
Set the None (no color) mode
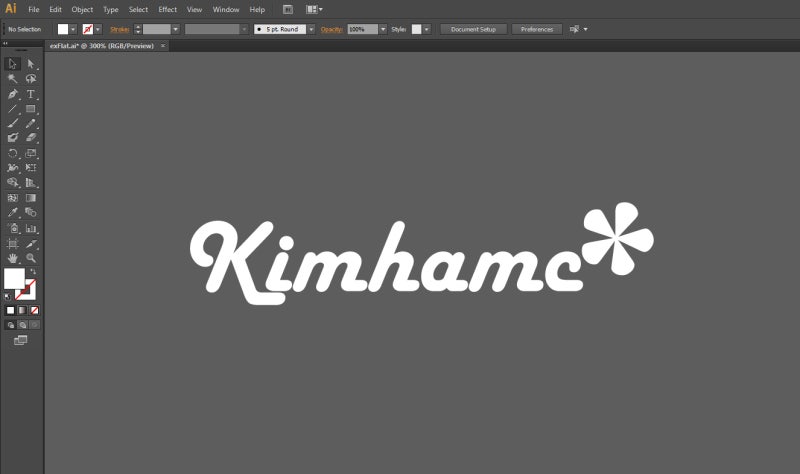pos(34,310)
